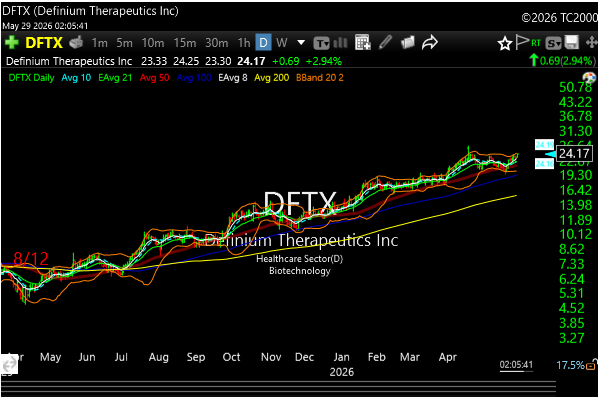
Task: Click the flag icon
Action: (x=522, y=42)
